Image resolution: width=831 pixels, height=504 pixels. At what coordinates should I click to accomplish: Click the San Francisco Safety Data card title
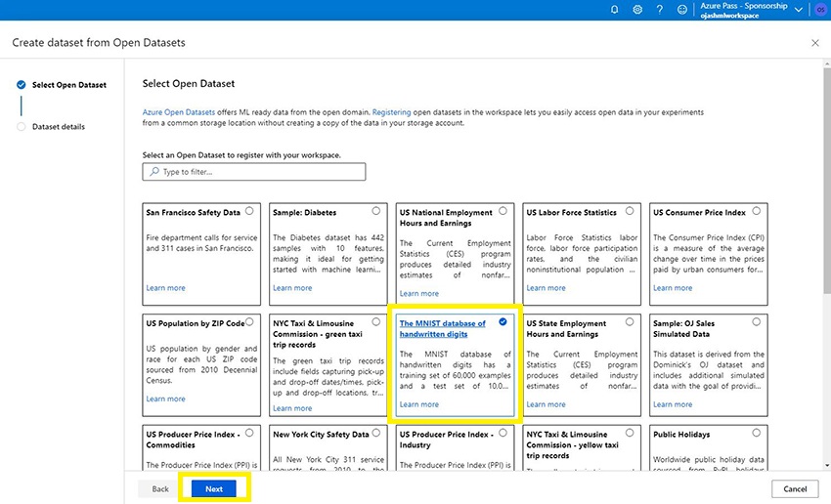pos(193,212)
